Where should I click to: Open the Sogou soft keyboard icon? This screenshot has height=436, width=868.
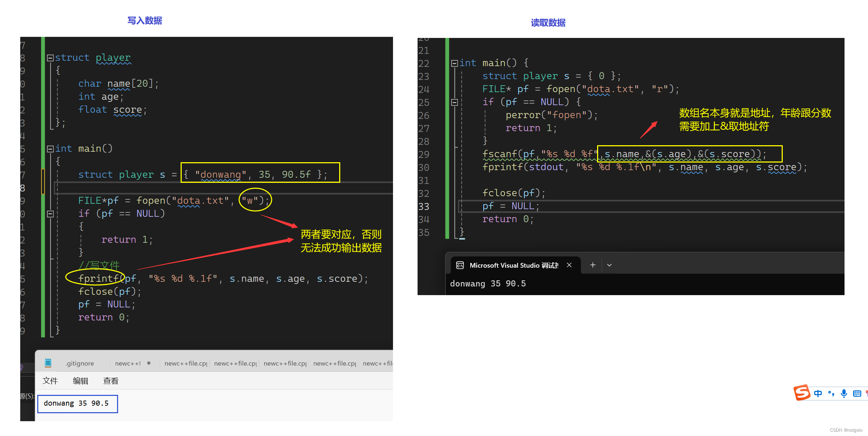(857, 393)
